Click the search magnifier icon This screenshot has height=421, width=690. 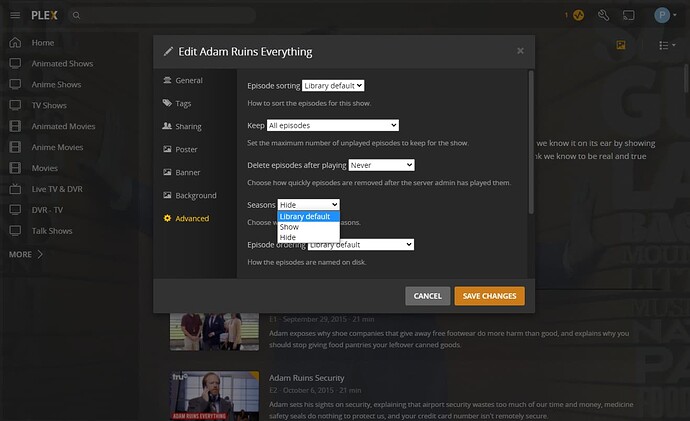[x=77, y=15]
